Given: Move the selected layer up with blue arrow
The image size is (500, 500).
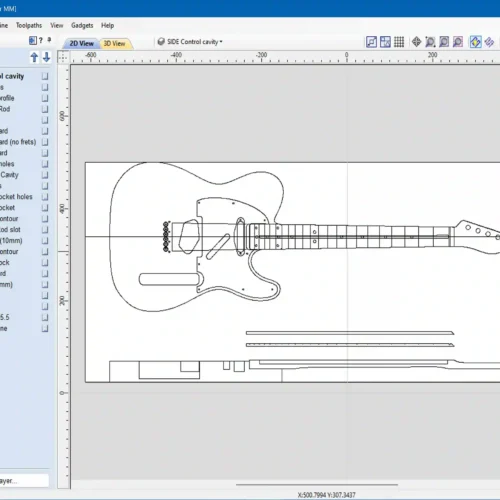Looking at the screenshot, I should pos(34,57).
